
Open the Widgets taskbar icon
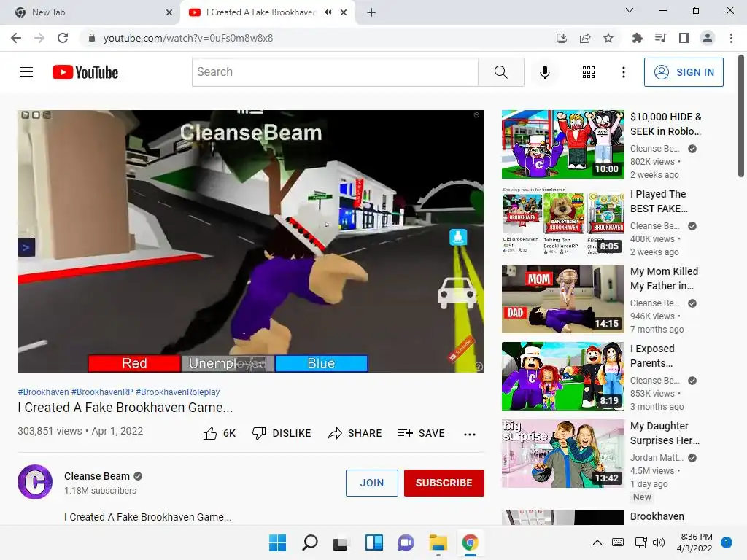[374, 542]
